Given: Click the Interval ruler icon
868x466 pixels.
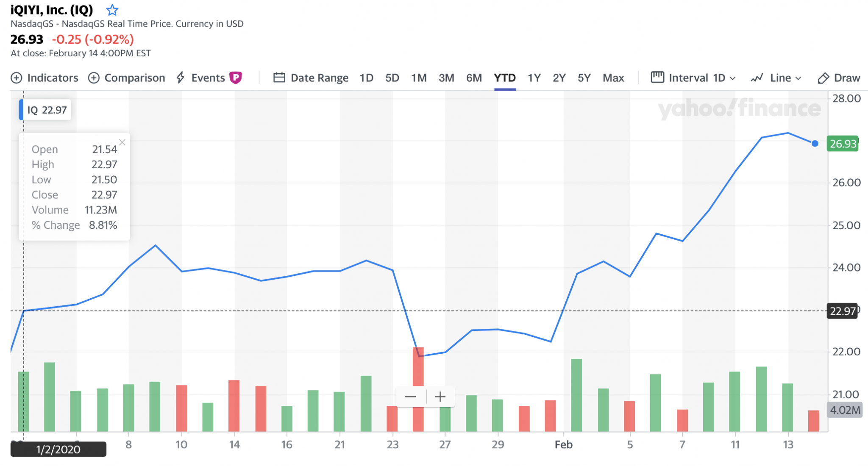Looking at the screenshot, I should [x=657, y=77].
